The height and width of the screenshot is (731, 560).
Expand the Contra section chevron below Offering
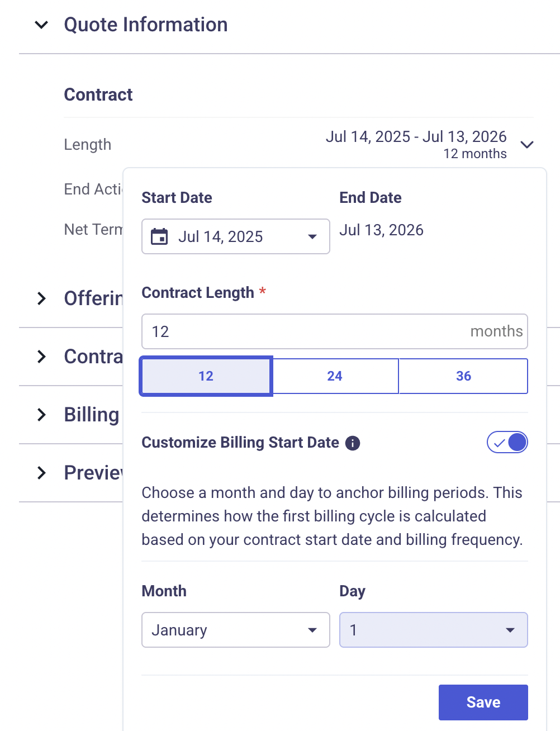coord(41,357)
